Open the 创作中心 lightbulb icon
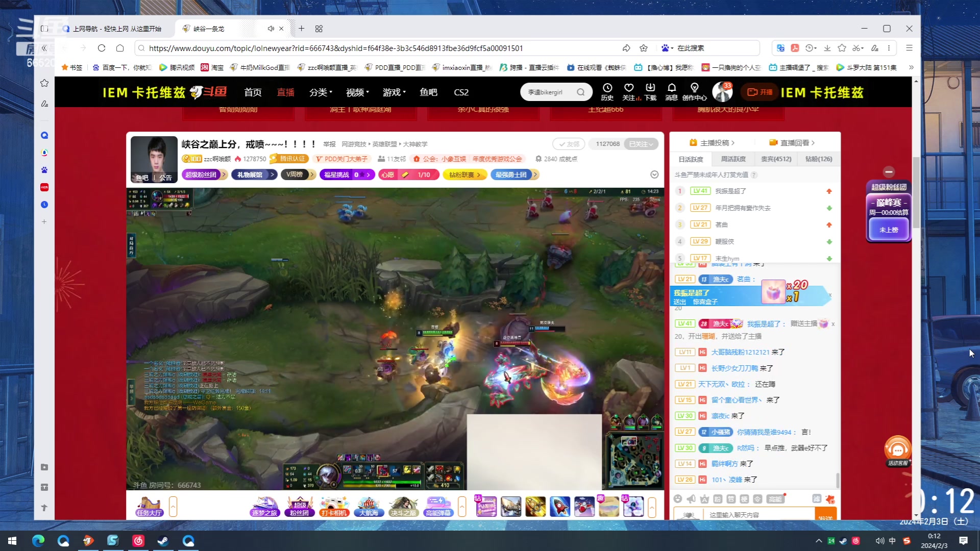Screen dimensions: 980x551 coord(694,92)
